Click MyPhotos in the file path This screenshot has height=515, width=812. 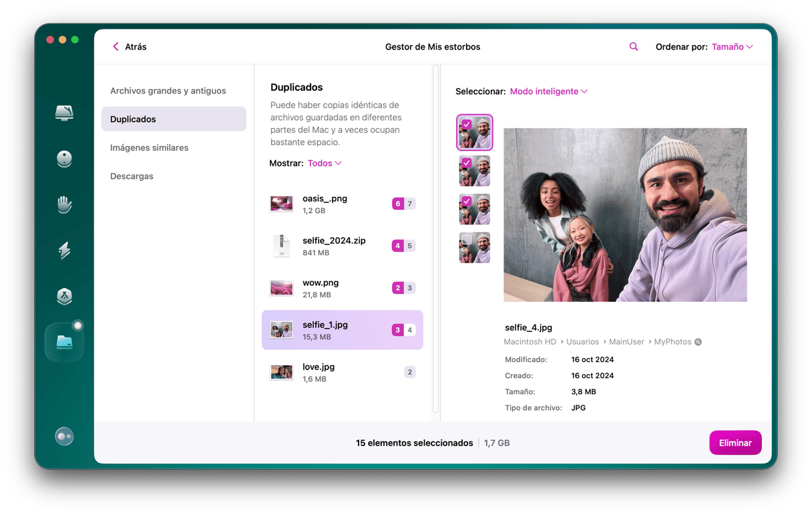672,342
